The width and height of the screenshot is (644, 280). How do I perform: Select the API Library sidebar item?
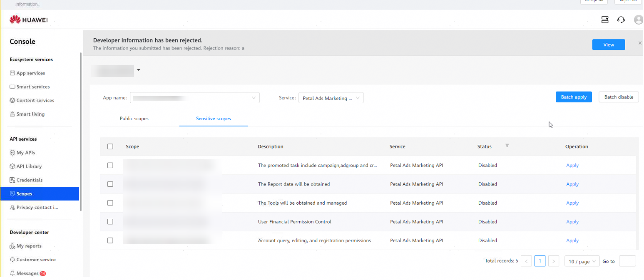pos(29,166)
